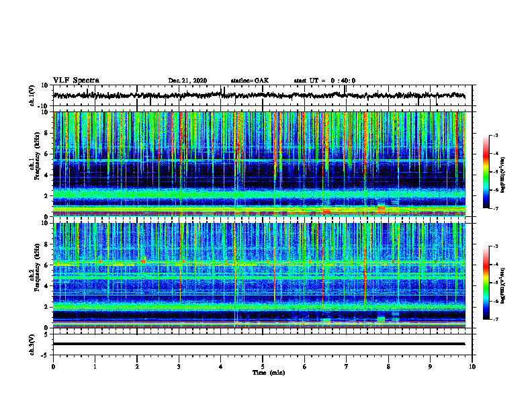This screenshot has height=411, width=532.
Task: Click the "VLF Spectra" title text
Action: [76, 80]
